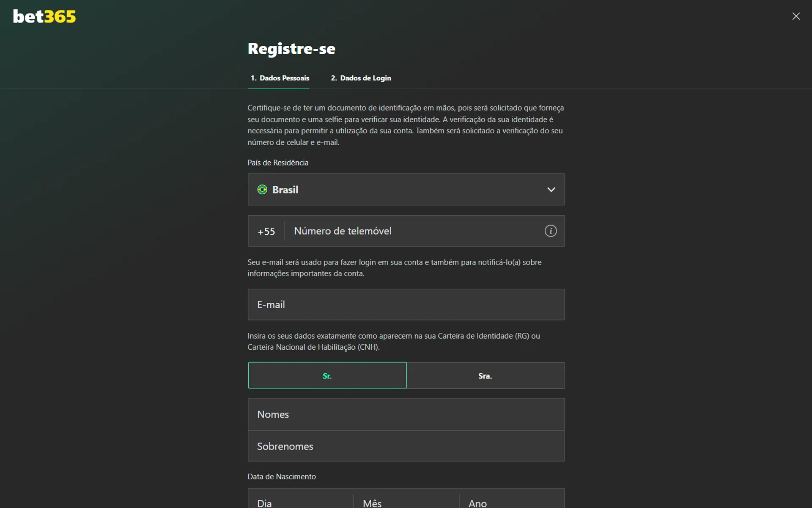Viewport: 812px width, 508px height.
Task: Focus the Sobrenomes input field
Action: 406,446
